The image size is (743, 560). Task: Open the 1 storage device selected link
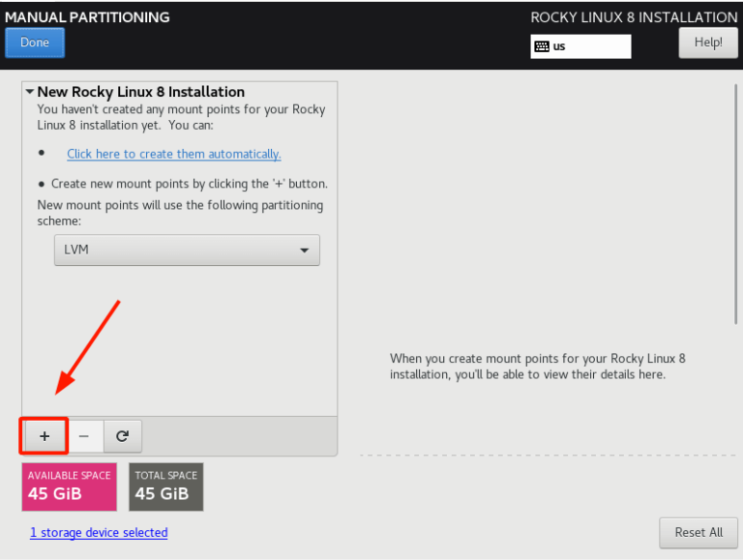click(99, 533)
